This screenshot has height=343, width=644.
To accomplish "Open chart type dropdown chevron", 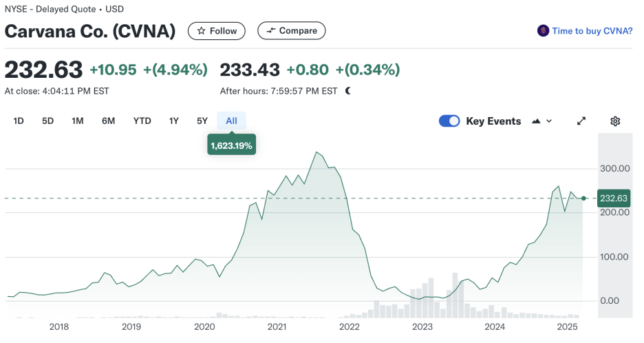I will 549,121.
